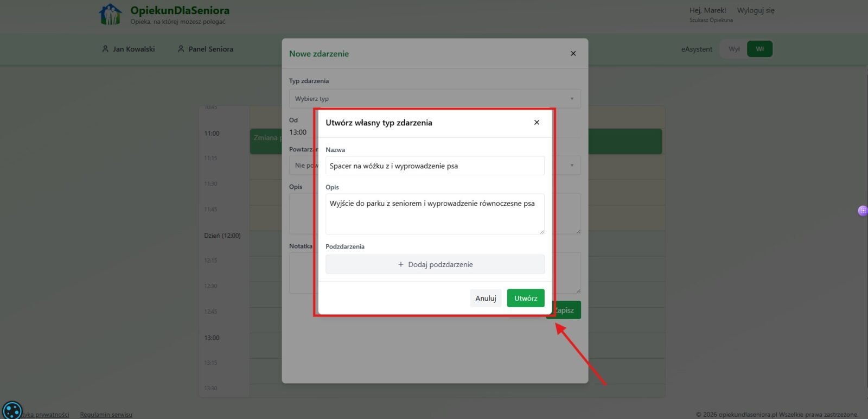Switch eAsystent toggle to Wył

[x=734, y=49]
